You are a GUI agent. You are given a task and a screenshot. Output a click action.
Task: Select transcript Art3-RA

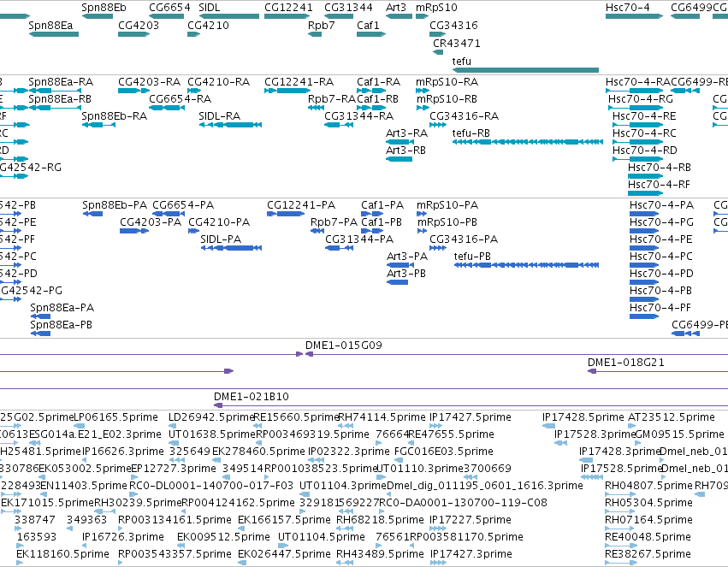pyautogui.click(x=400, y=141)
